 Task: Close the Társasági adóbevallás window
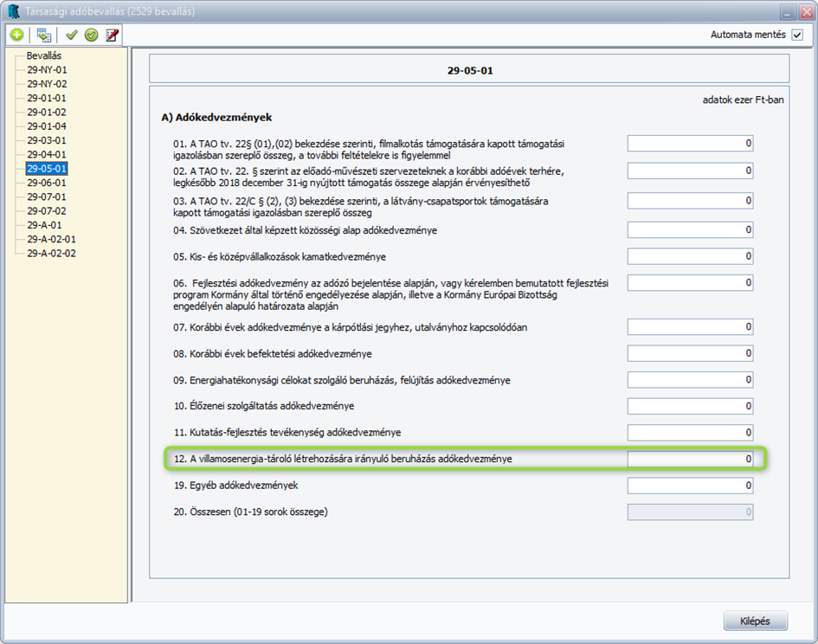(807, 11)
